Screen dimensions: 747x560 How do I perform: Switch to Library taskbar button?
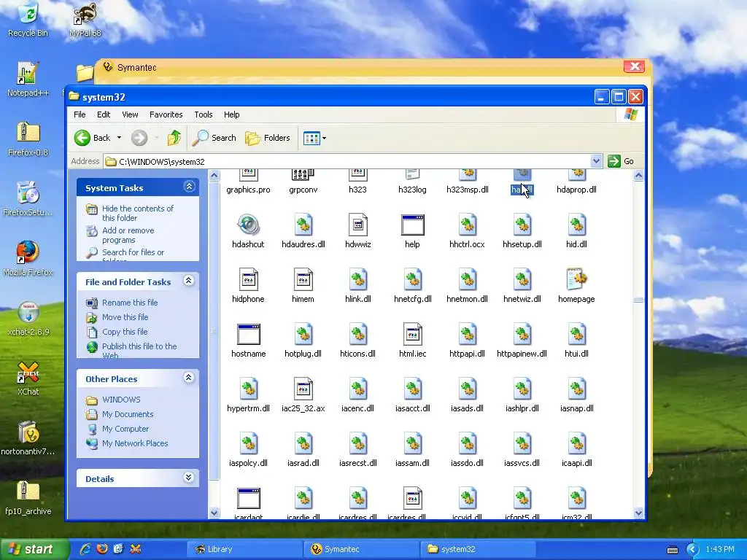[x=244, y=549]
